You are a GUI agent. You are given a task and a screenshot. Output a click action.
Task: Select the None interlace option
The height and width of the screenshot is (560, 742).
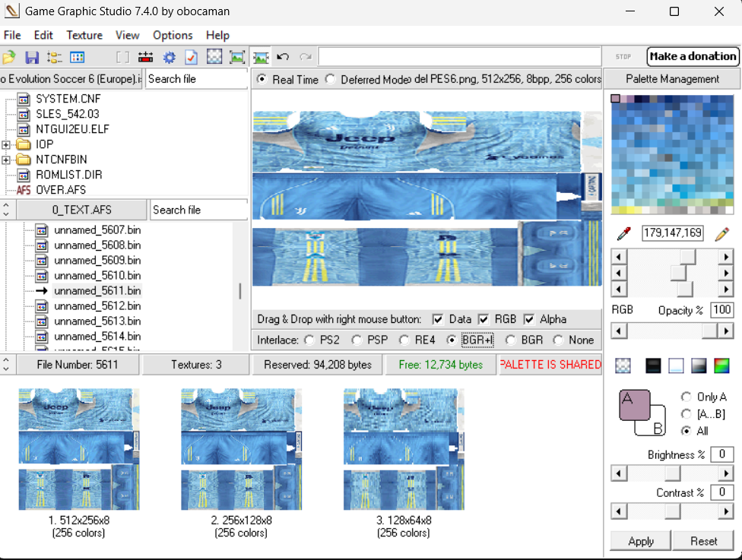pyautogui.click(x=558, y=340)
